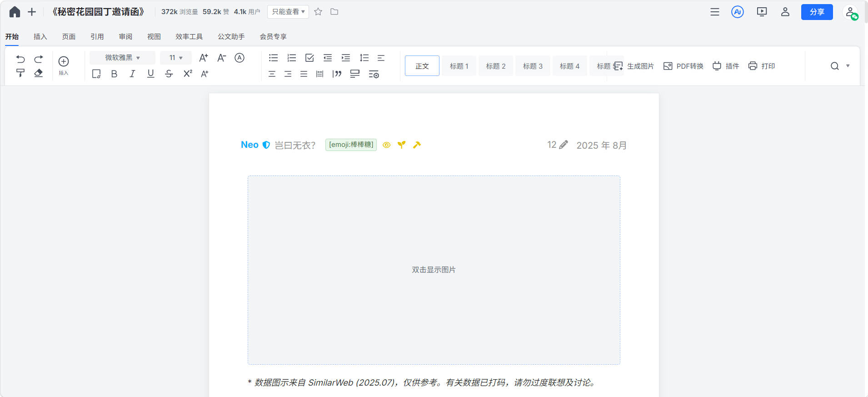The image size is (868, 397).
Task: Toggle superscript X² formatting
Action: coord(188,74)
